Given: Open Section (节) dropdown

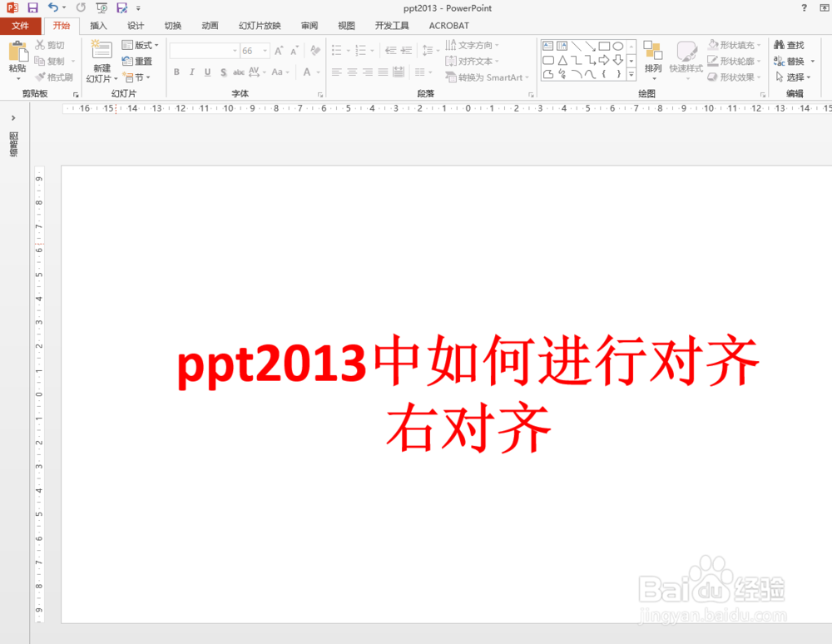Looking at the screenshot, I should pyautogui.click(x=136, y=77).
